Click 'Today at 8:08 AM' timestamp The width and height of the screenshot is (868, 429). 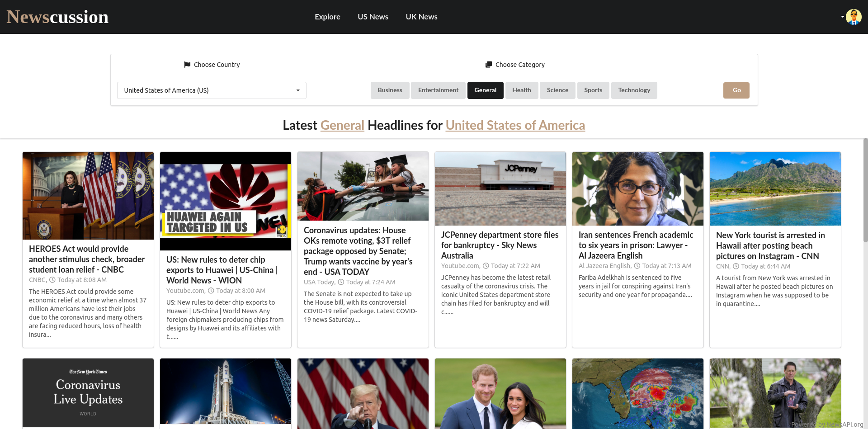pos(82,280)
